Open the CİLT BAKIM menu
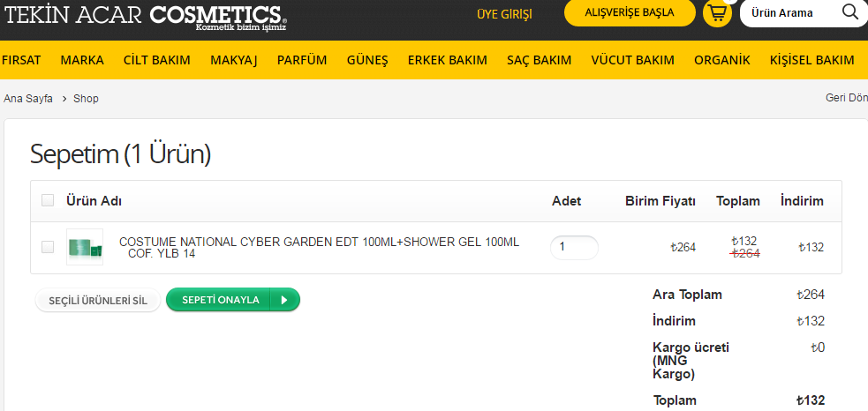Image resolution: width=868 pixels, height=411 pixels. point(156,60)
